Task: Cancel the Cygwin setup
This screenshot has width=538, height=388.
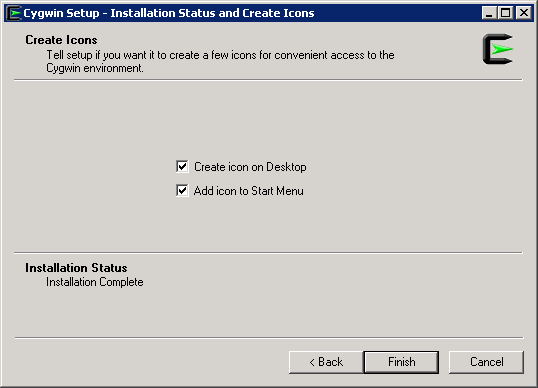Action: pos(486,362)
